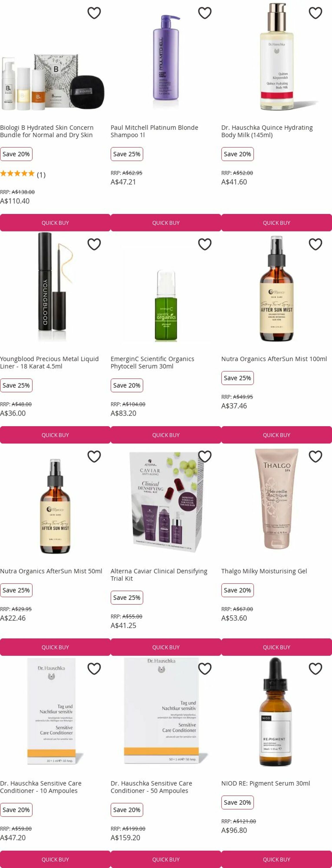Quick buy EmerginC Phytocell Serum 30ml

[x=166, y=435]
